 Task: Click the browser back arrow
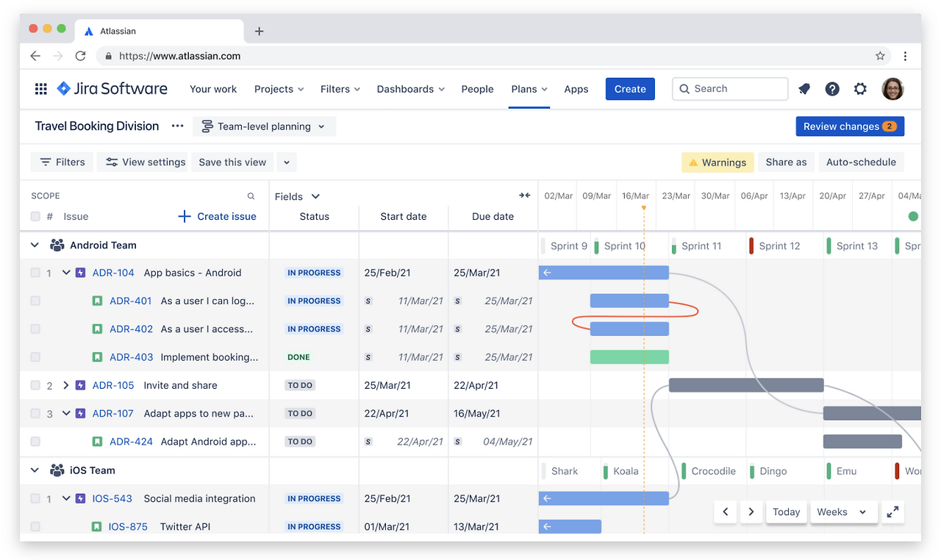click(x=35, y=56)
